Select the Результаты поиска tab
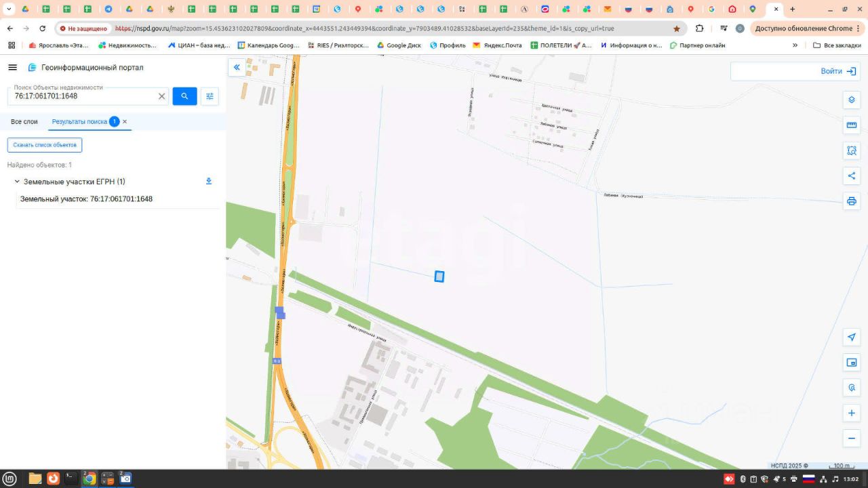The height and width of the screenshot is (488, 868). [79, 121]
